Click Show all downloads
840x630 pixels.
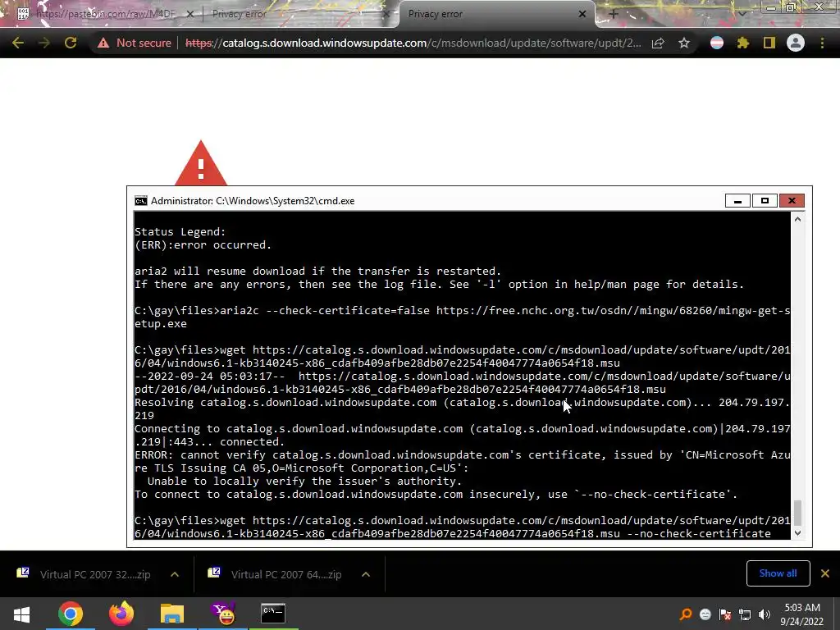(778, 573)
